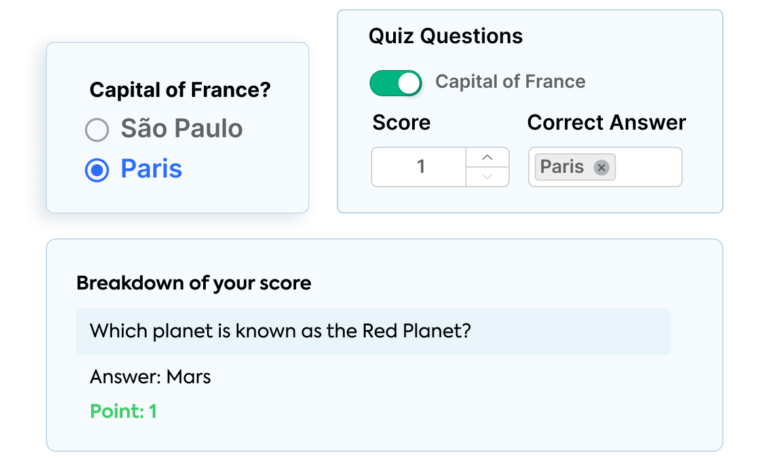Toggle the Capital of France switch
Image resolution: width=768 pixels, height=461 pixels.
pyautogui.click(x=396, y=82)
